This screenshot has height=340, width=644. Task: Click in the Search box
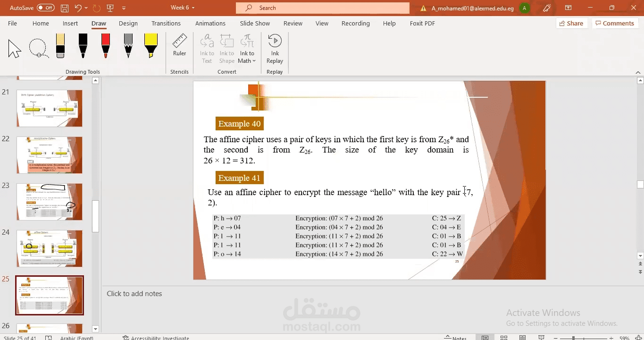(x=323, y=8)
